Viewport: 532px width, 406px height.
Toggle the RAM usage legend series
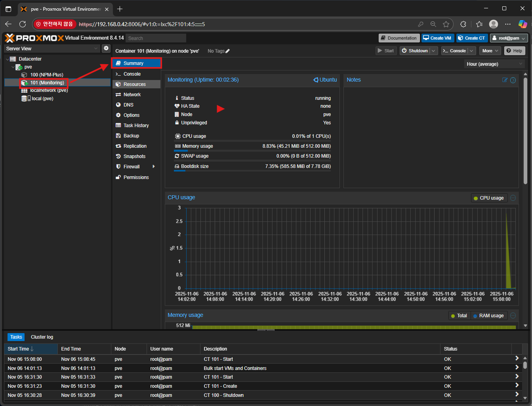coord(488,316)
